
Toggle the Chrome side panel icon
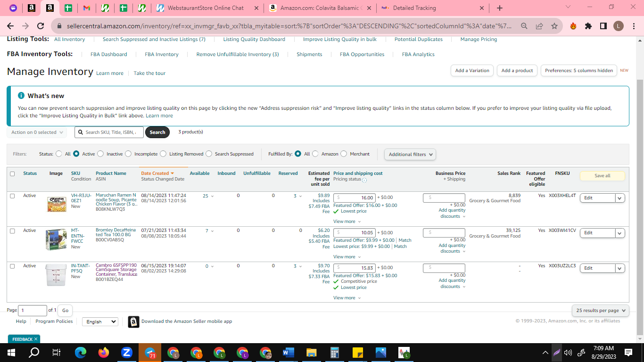coord(603,26)
